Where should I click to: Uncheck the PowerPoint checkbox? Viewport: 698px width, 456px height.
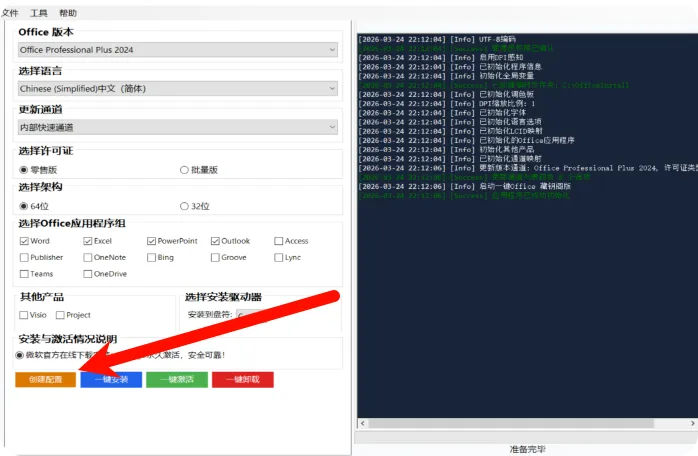(151, 241)
